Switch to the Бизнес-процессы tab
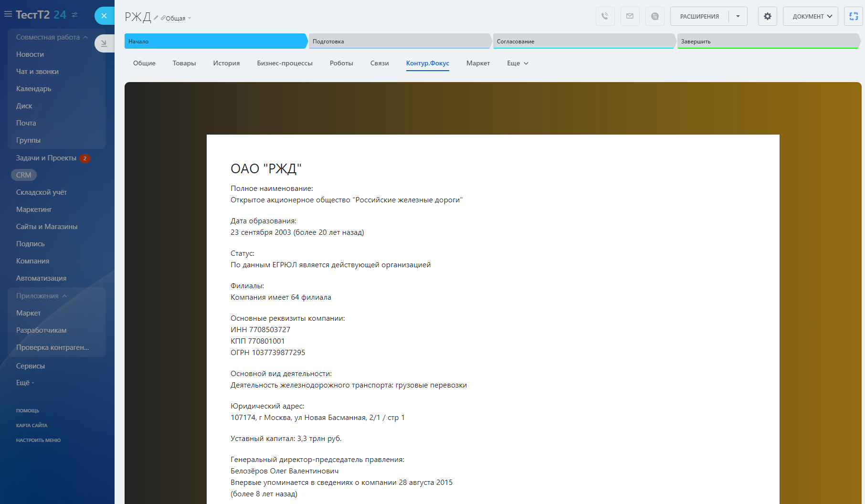 point(285,63)
